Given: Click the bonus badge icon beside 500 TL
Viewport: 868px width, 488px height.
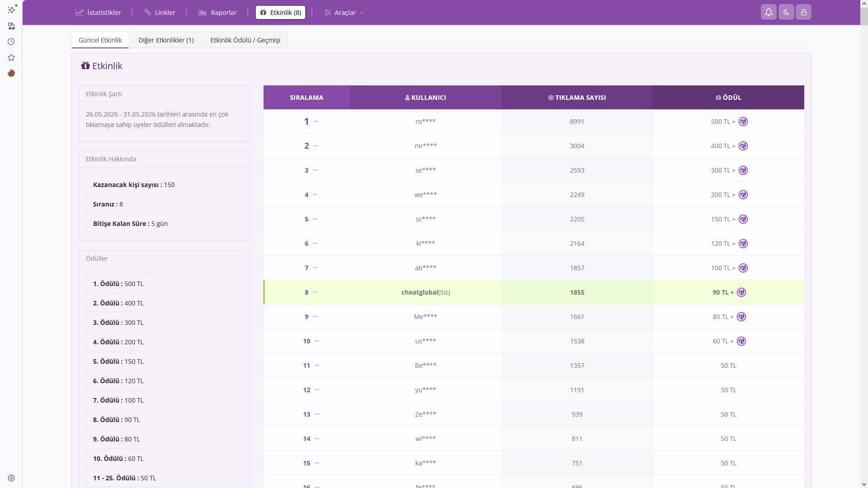Looking at the screenshot, I should 743,122.
